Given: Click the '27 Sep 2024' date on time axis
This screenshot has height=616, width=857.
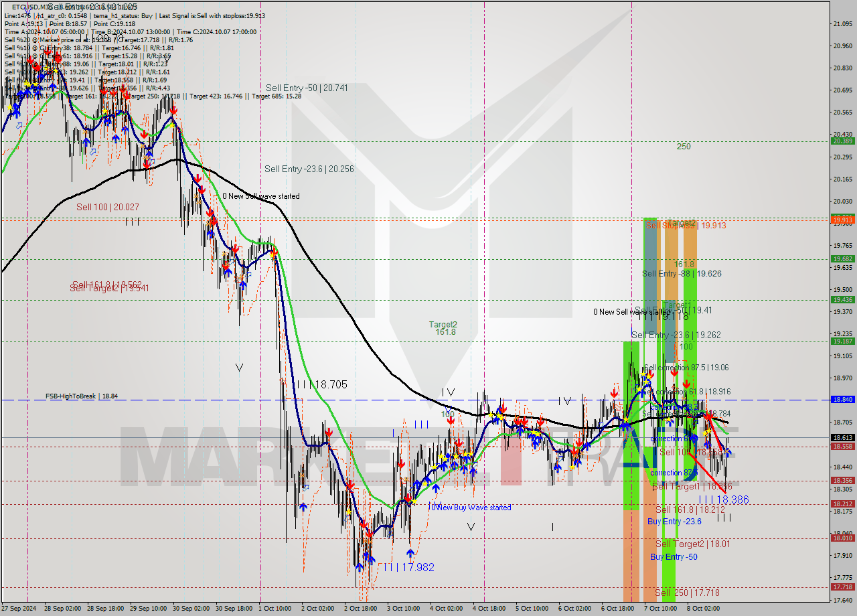Looking at the screenshot, I should pyautogui.click(x=19, y=609).
